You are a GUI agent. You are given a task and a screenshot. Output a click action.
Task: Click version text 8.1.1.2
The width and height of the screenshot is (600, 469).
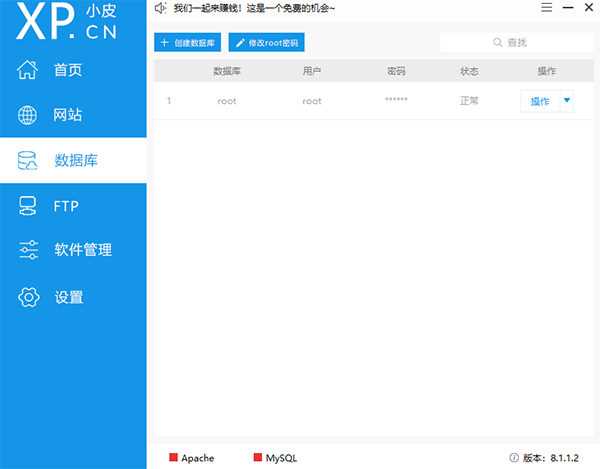pyautogui.click(x=564, y=458)
